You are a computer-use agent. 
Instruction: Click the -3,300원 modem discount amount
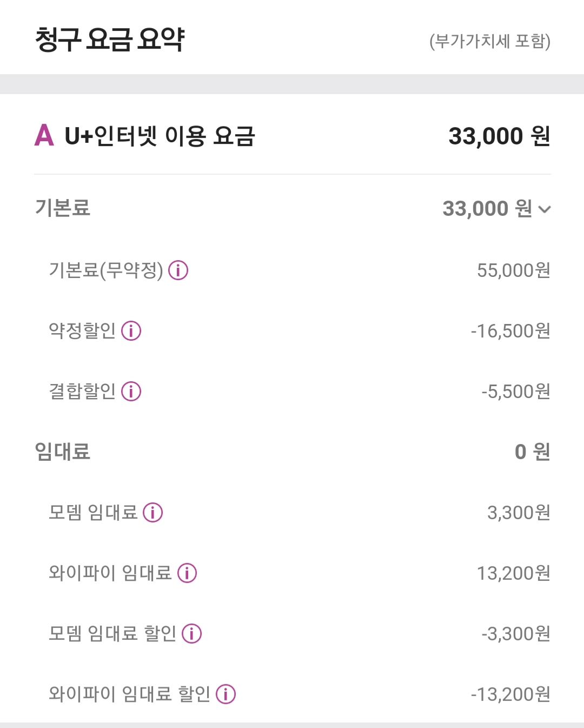click(x=515, y=634)
